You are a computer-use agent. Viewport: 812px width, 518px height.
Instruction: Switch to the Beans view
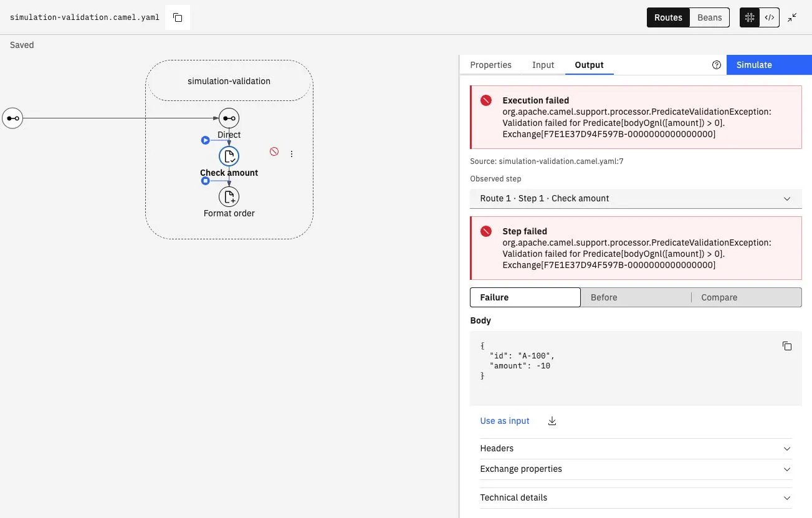pyautogui.click(x=709, y=17)
